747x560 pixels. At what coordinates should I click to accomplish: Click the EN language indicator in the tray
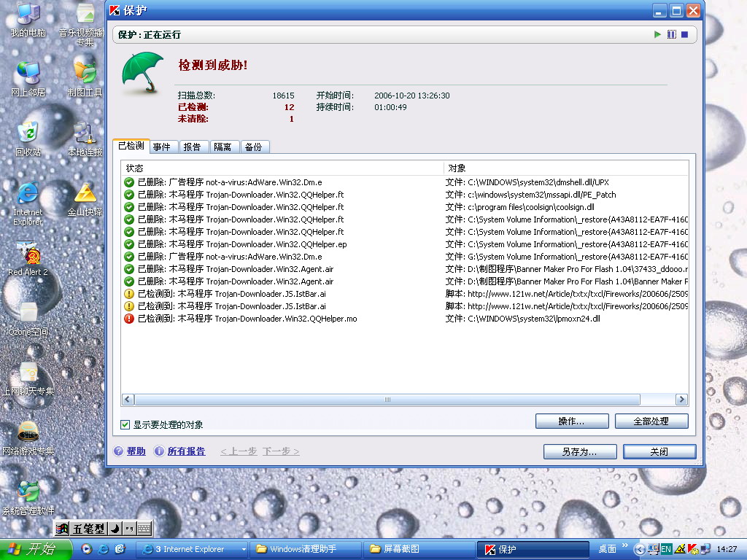[666, 549]
